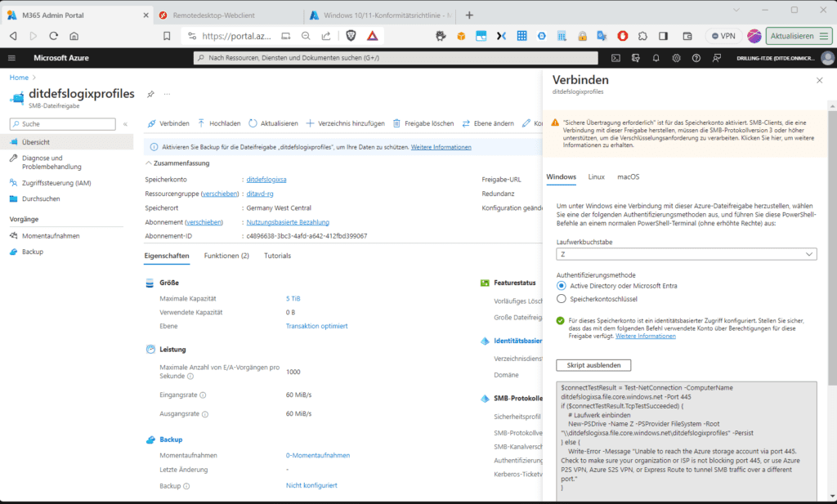
Task: Open the Funktionen (2) tab
Action: [226, 256]
